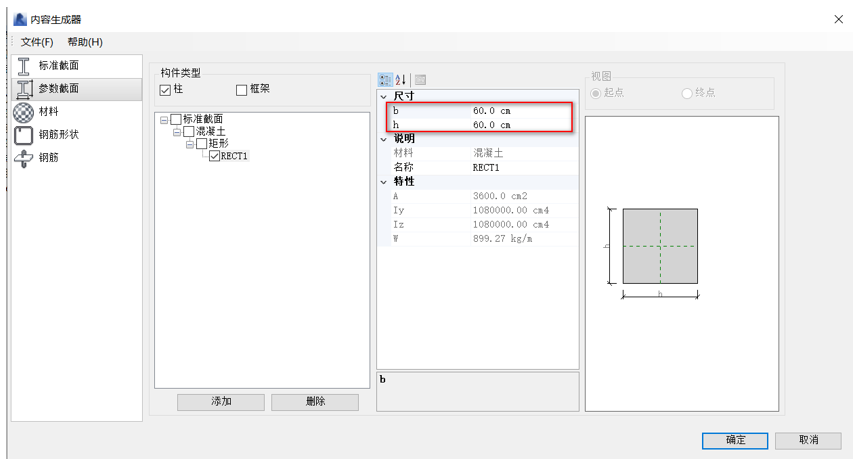Uncheck the RECT1 tree item checkbox
The height and width of the screenshot is (468, 862).
[x=214, y=156]
